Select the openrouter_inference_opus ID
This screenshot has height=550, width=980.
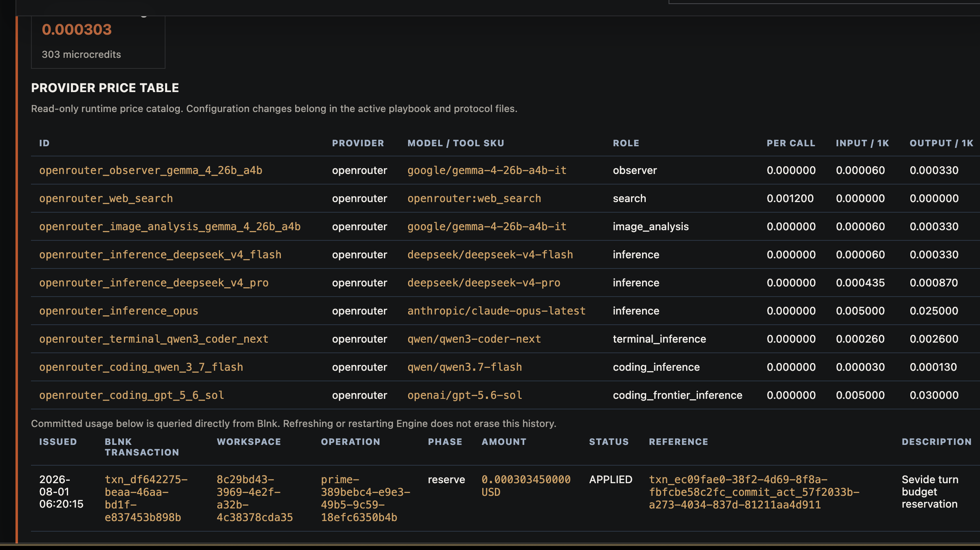[119, 311]
